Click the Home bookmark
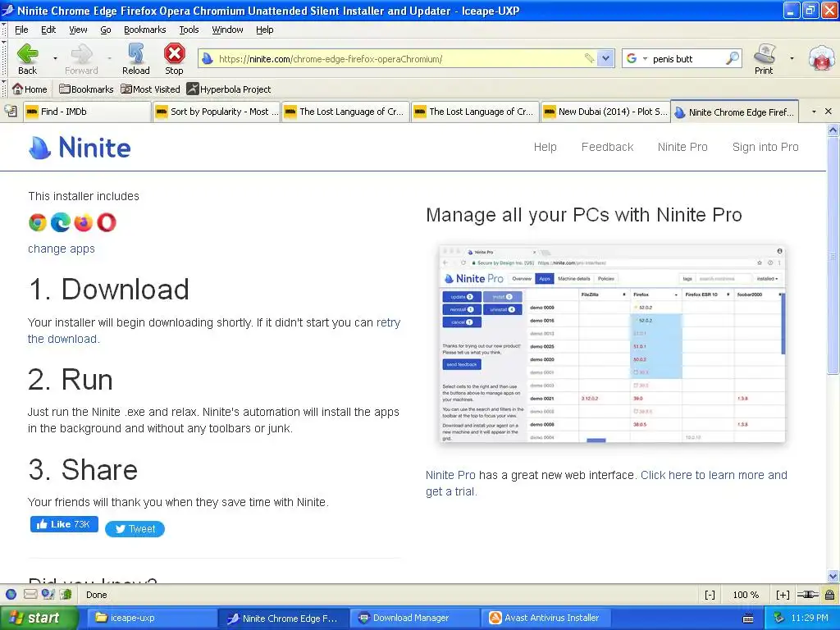This screenshot has width=840, height=630. [x=30, y=89]
